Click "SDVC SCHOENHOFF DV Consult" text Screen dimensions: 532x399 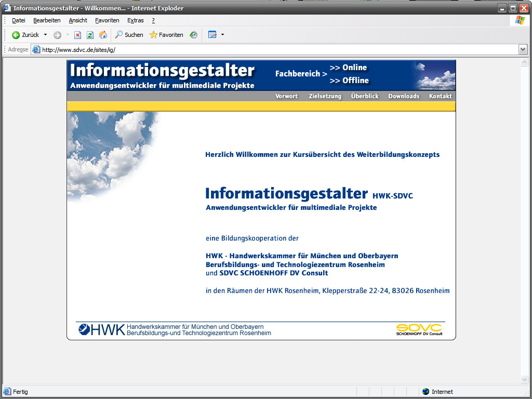[x=274, y=273]
